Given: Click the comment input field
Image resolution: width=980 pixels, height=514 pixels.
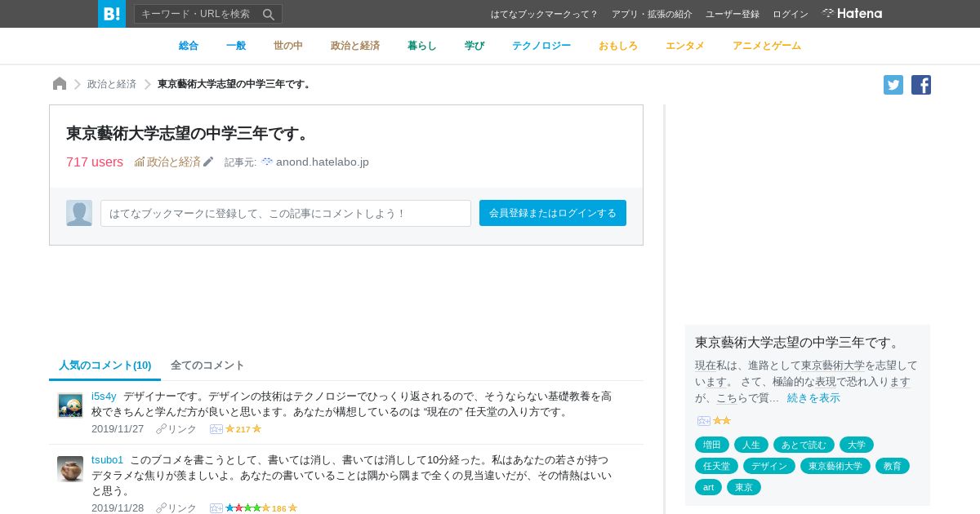Looking at the screenshot, I should pos(286,213).
